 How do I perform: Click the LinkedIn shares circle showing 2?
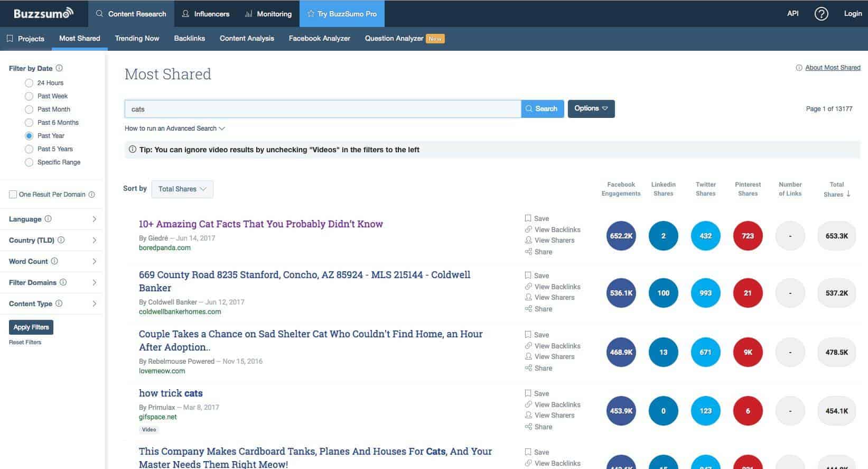point(664,236)
